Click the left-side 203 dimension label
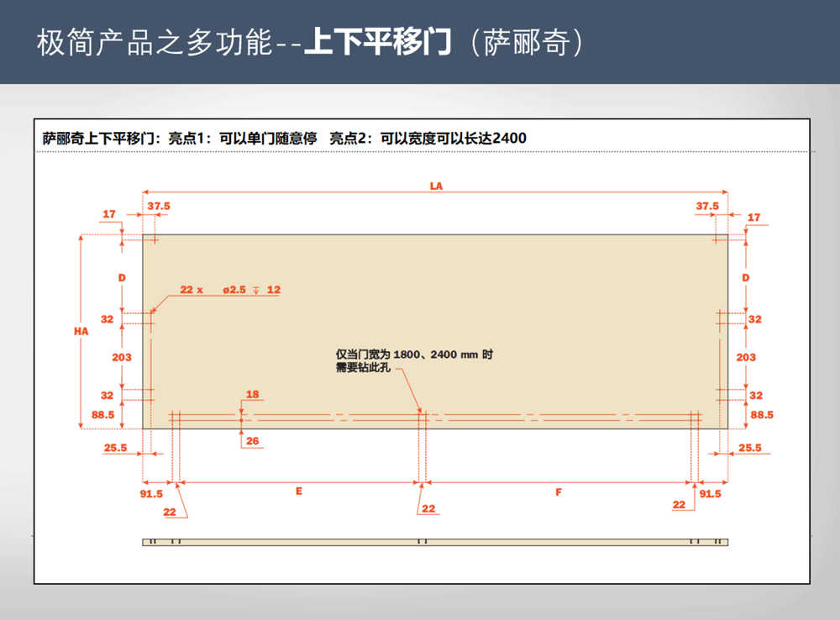 click(122, 357)
